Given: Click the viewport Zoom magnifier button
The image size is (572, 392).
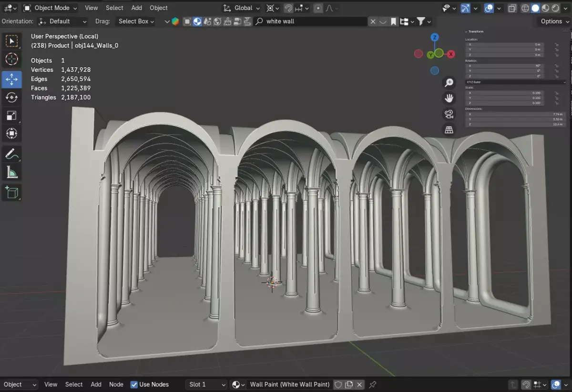Looking at the screenshot, I should (x=449, y=83).
